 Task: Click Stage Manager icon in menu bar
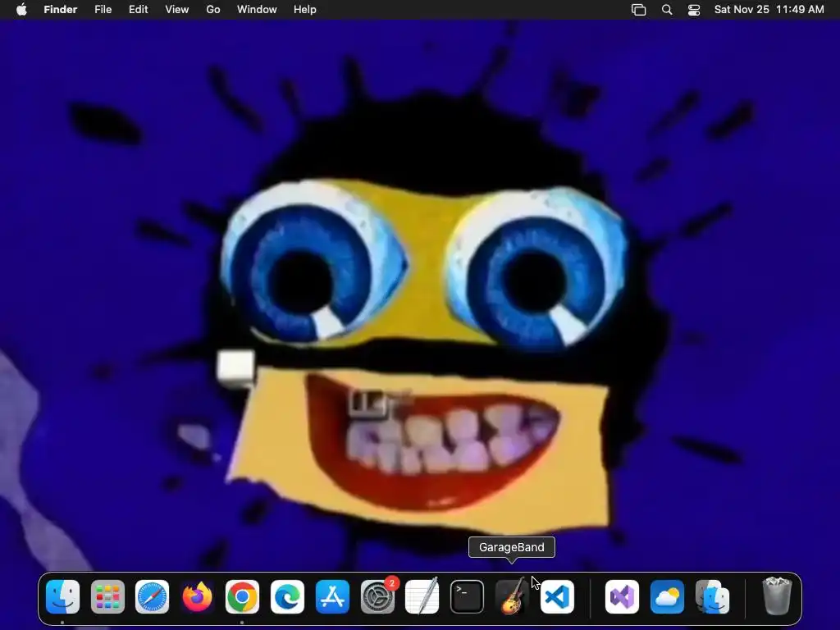coord(638,10)
